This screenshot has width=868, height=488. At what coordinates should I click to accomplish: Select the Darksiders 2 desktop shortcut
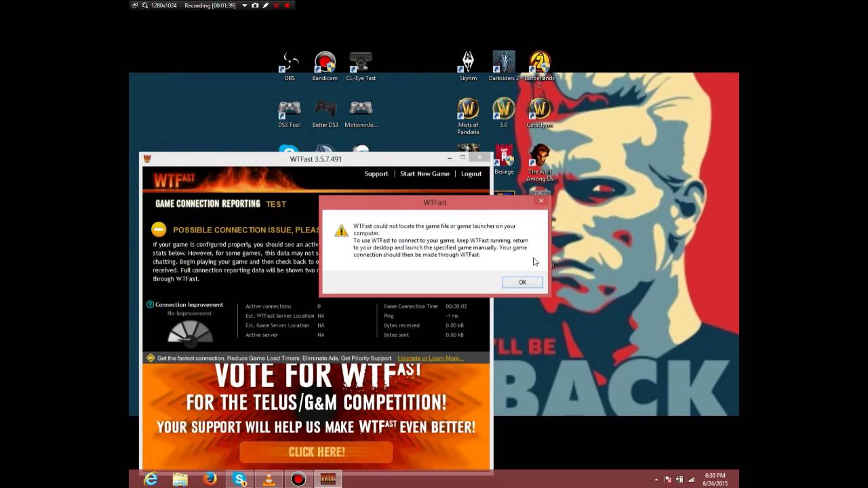[504, 66]
